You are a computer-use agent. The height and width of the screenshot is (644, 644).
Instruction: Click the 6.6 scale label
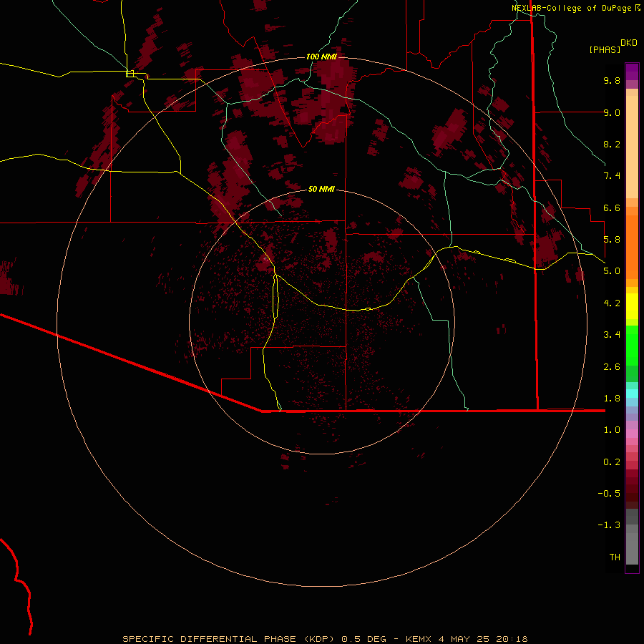tap(612, 208)
